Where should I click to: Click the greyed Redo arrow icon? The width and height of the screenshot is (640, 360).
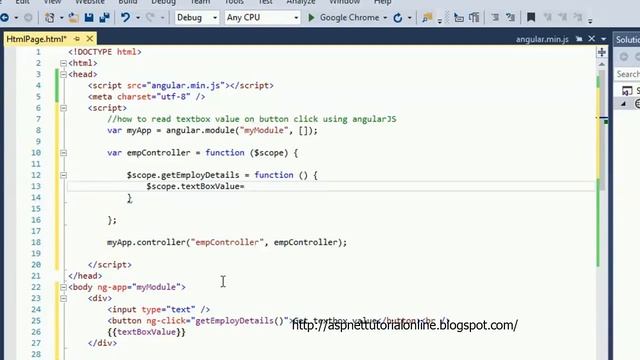pyautogui.click(x=150, y=18)
